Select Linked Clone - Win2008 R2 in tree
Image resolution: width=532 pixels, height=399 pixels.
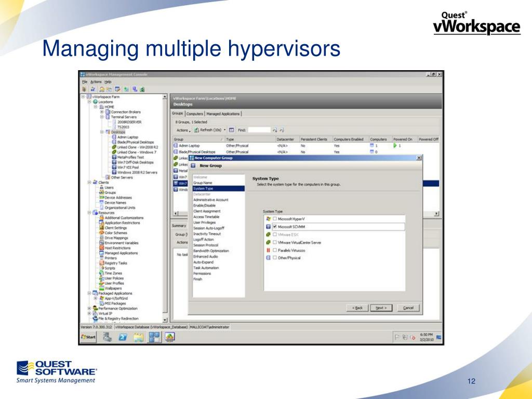click(137, 147)
